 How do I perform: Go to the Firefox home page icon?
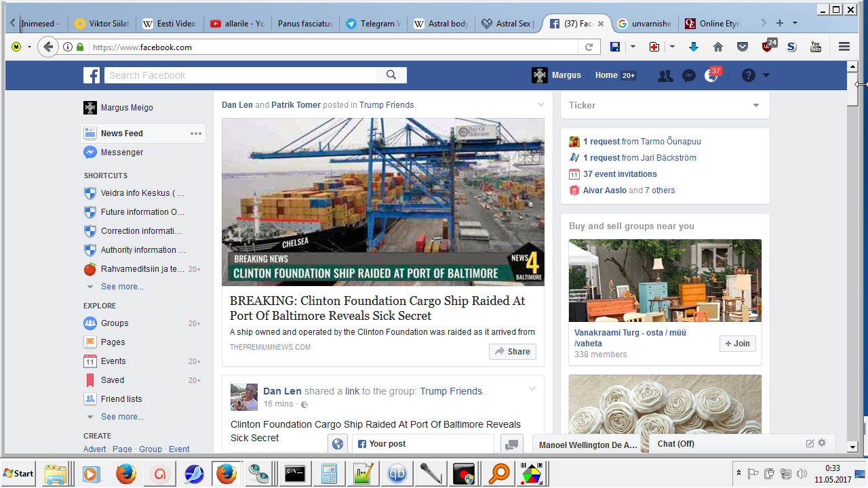[718, 47]
